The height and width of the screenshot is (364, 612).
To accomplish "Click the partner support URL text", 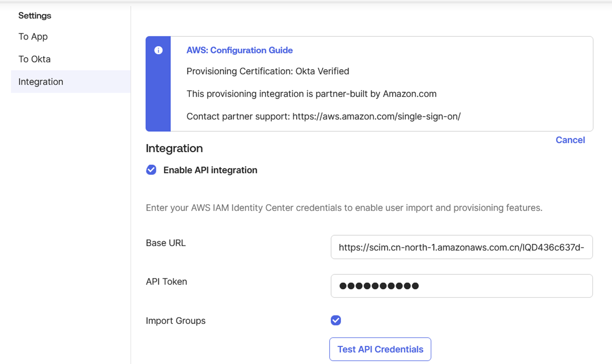I will [376, 116].
